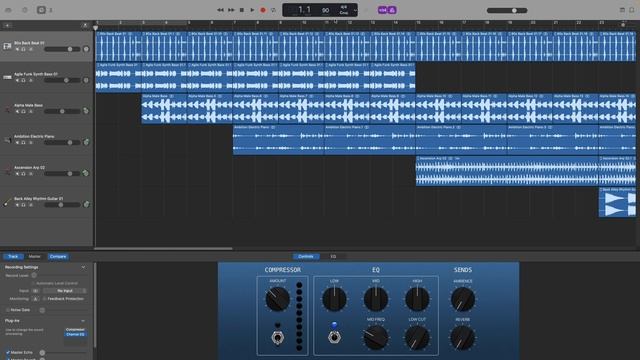Switch to the Master tab
The width and height of the screenshot is (640, 360).
pos(34,256)
